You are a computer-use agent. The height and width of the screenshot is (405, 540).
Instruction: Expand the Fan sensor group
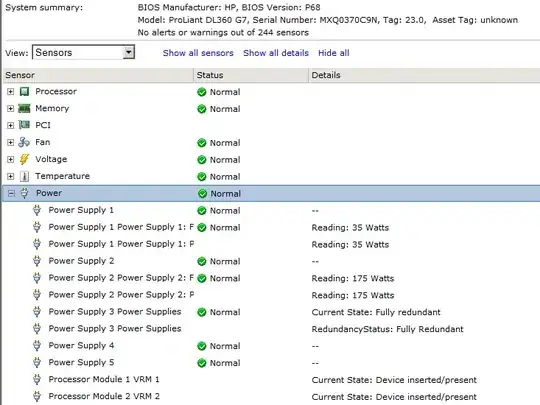coord(11,142)
